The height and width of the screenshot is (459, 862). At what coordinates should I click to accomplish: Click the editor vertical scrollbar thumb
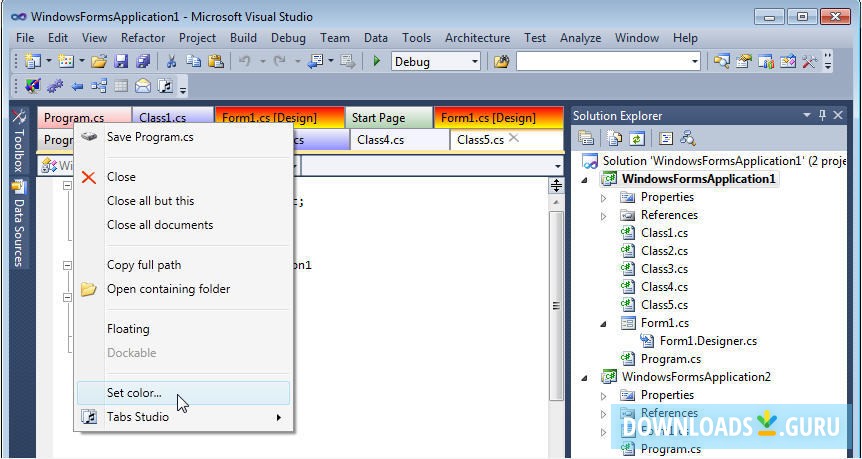[556, 306]
